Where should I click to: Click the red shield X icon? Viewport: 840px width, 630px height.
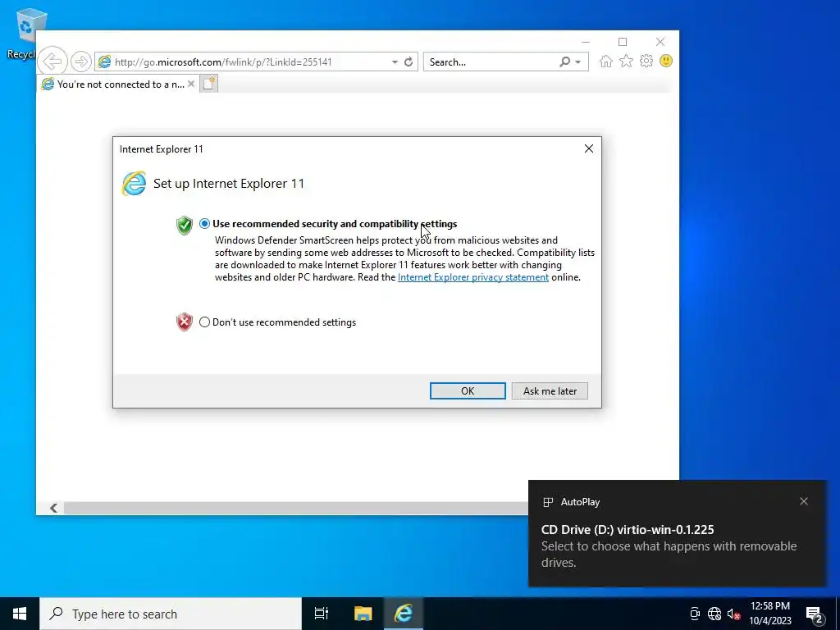coord(185,322)
